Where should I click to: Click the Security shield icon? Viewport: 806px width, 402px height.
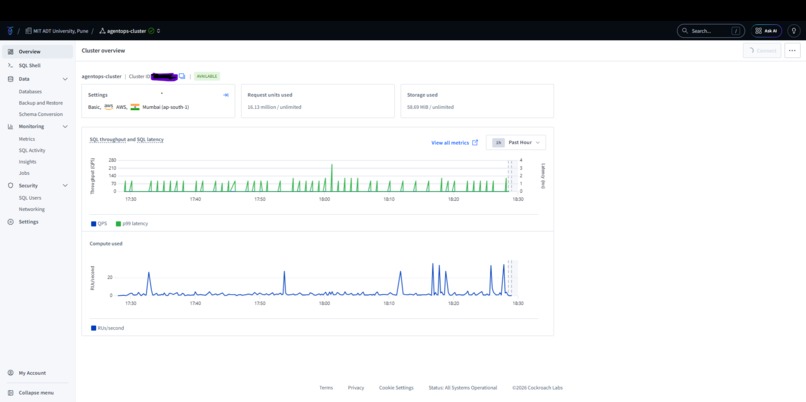tap(11, 186)
